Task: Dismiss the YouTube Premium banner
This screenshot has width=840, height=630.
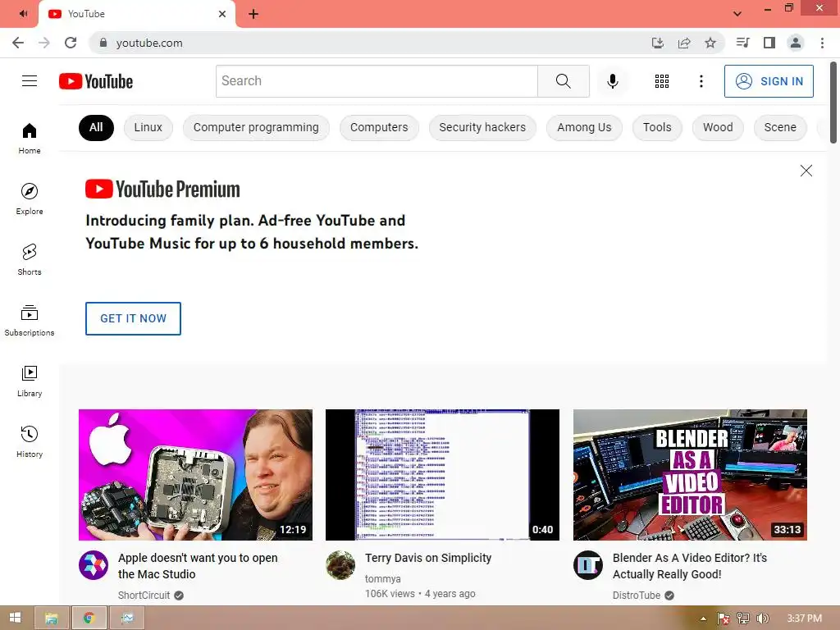Action: pos(806,171)
